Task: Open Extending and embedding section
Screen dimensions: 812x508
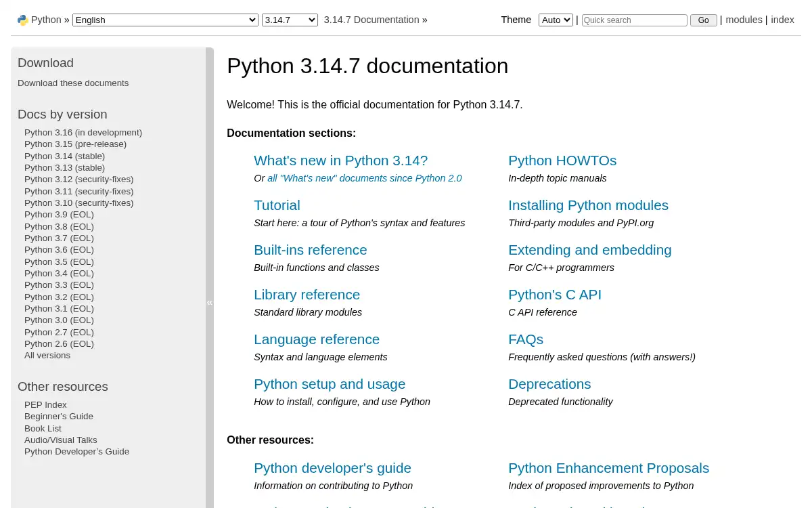Action: [590, 250]
